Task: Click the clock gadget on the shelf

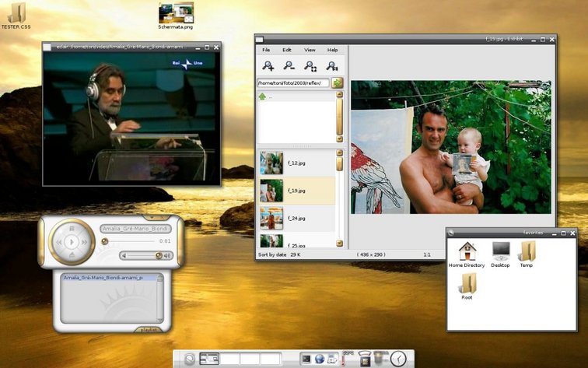Action: click(398, 359)
